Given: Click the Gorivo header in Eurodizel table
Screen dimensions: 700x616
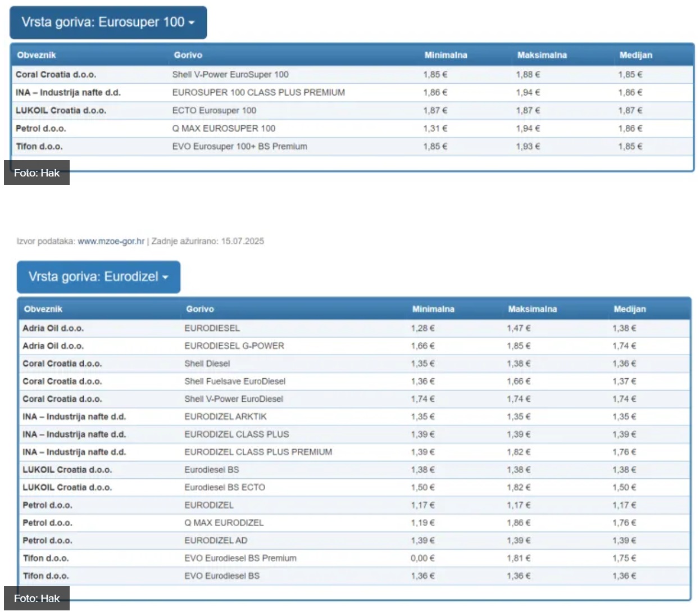Looking at the screenshot, I should point(200,309).
